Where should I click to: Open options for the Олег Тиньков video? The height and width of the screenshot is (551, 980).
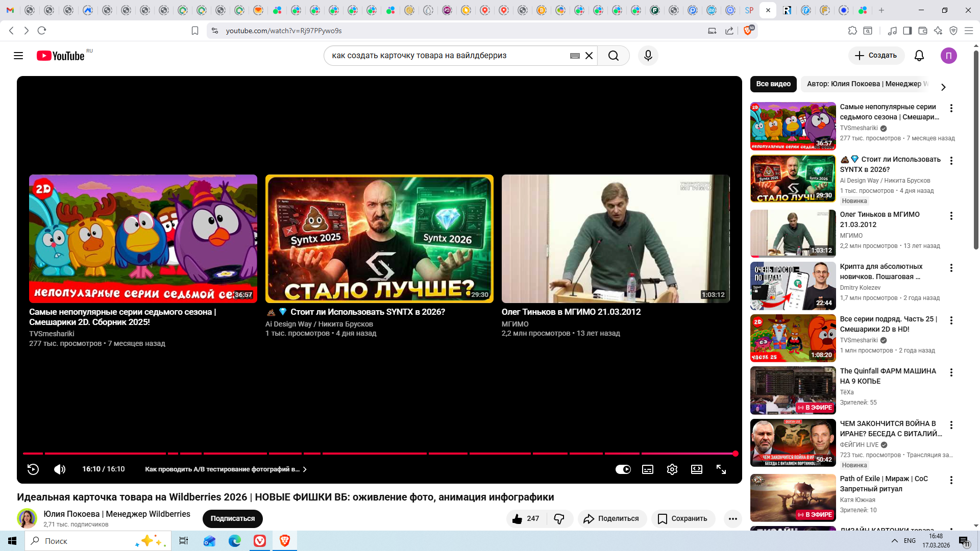coord(951,216)
